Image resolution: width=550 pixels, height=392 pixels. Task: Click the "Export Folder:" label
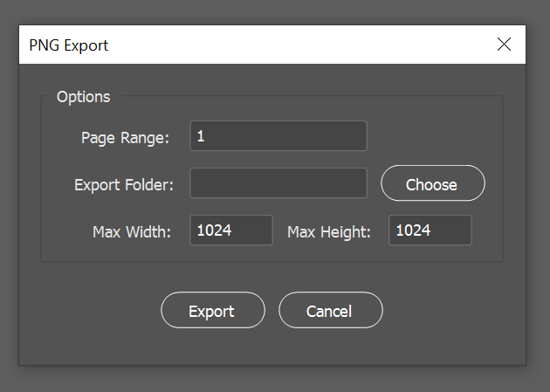[x=124, y=184]
